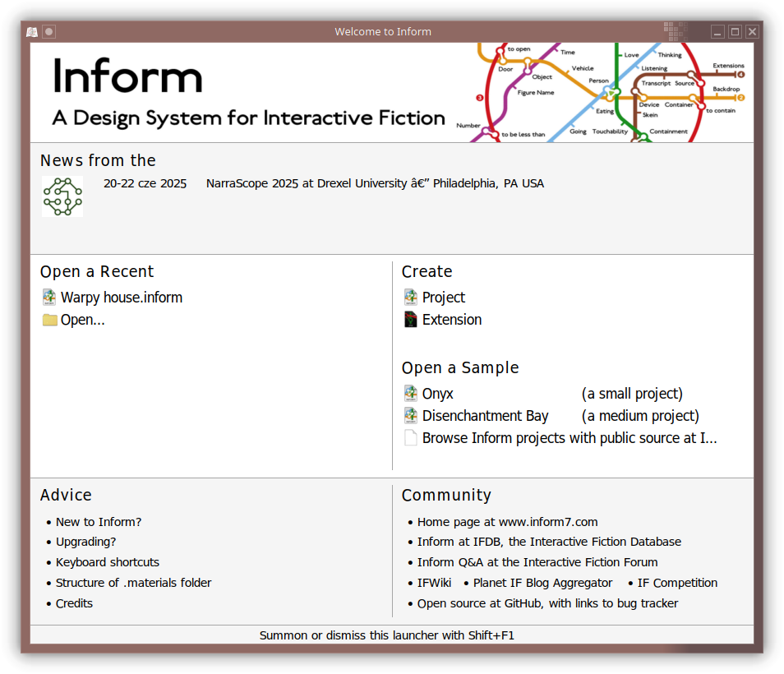Click the blank page icon beside Browse Inform projects

click(411, 438)
